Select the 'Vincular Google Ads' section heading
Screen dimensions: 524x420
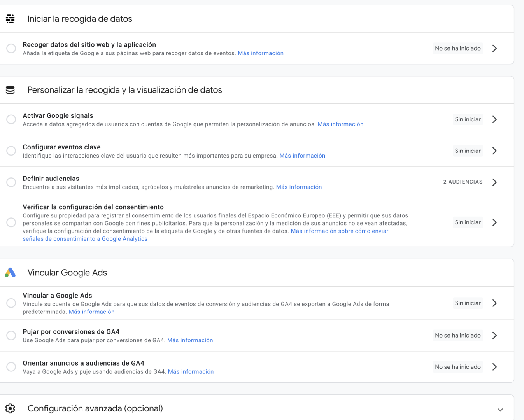point(67,273)
